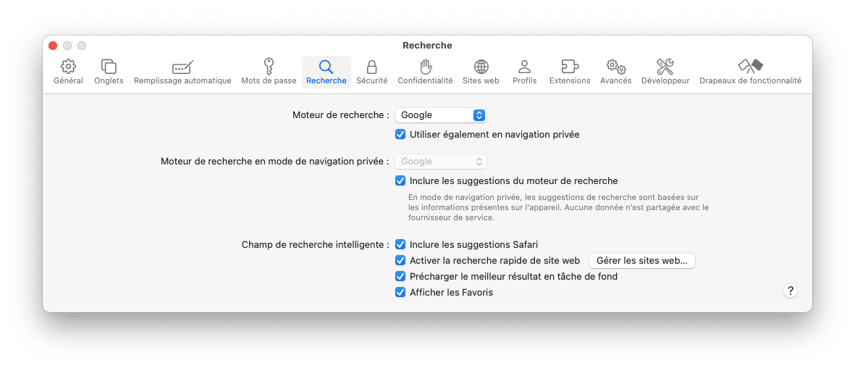Open the Général settings gear icon
The width and height of the screenshot is (868, 371).
coord(68,67)
